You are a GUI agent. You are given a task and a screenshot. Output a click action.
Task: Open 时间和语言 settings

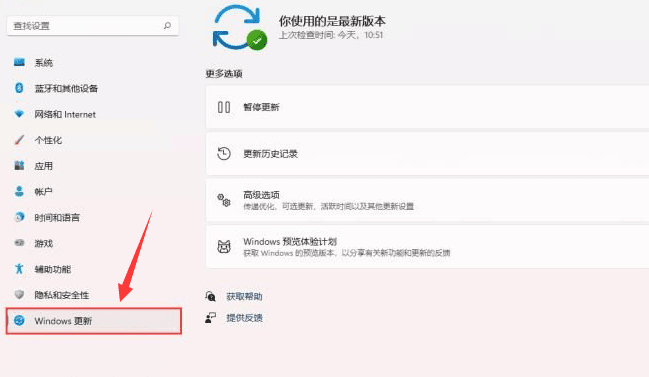(x=93, y=217)
